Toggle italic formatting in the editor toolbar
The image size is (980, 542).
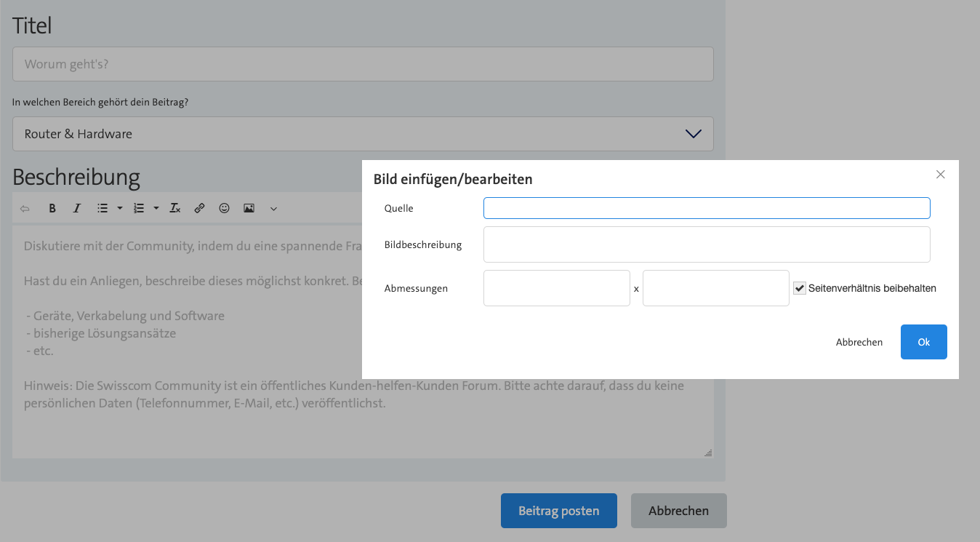(x=76, y=209)
